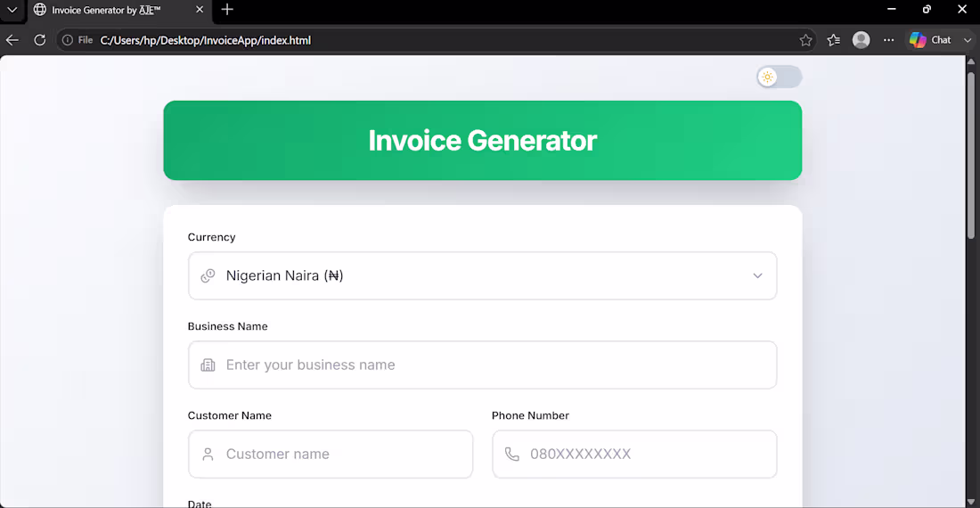The image size is (980, 508).
Task: Restore down the browser window
Action: point(927,10)
